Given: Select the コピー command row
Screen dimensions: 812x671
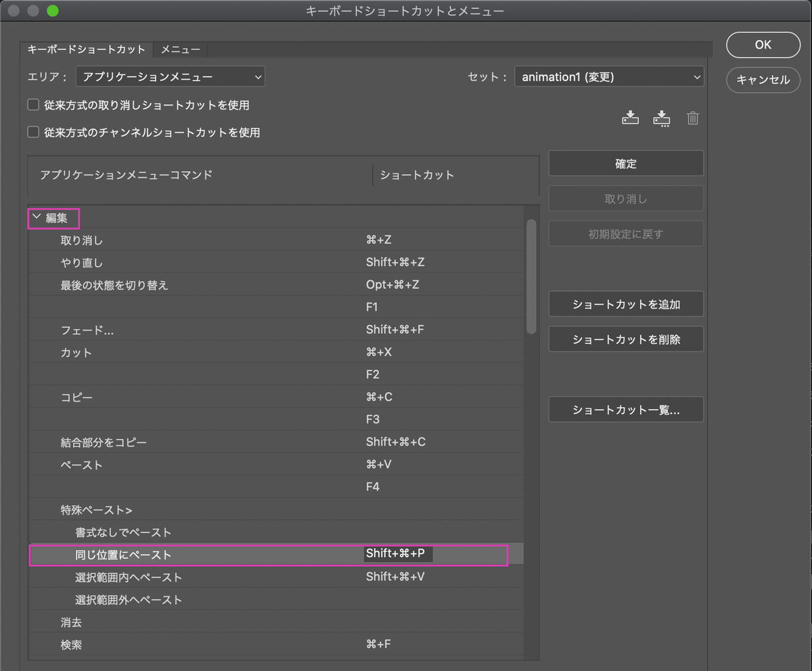Looking at the screenshot, I should [275, 397].
